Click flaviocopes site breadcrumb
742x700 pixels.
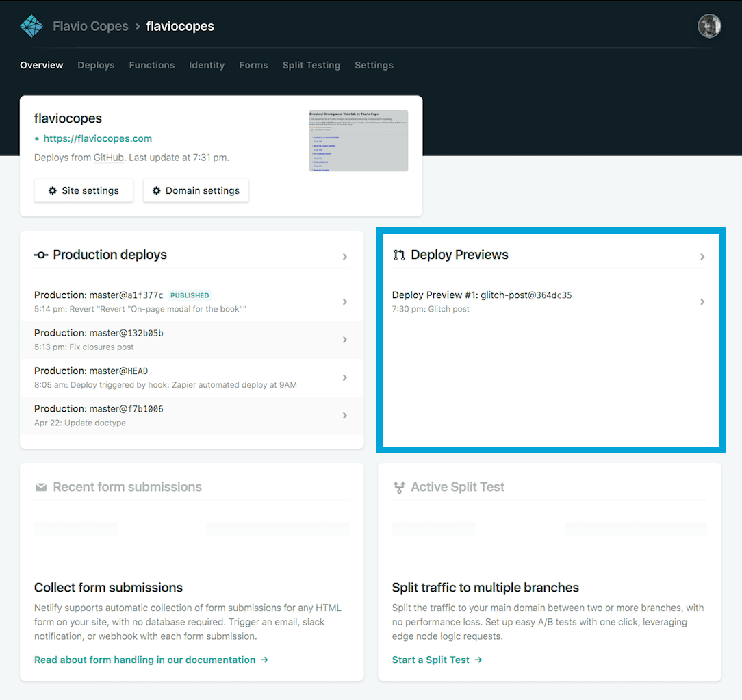(x=180, y=26)
